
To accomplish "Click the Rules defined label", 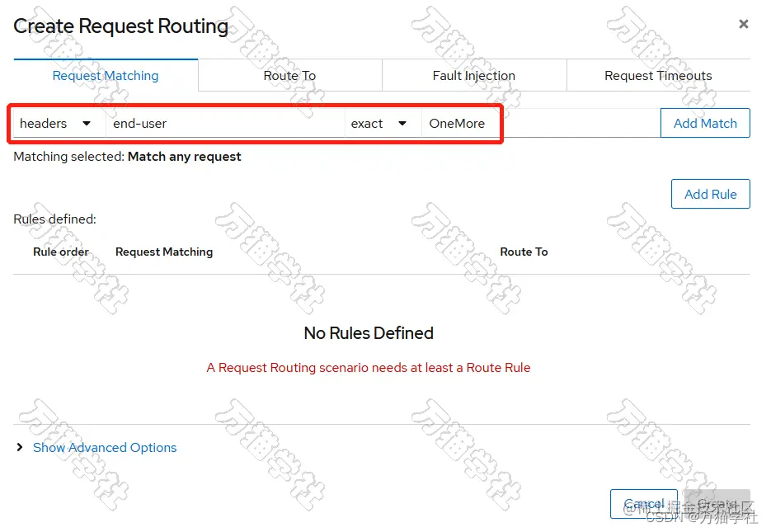I will tap(54, 219).
